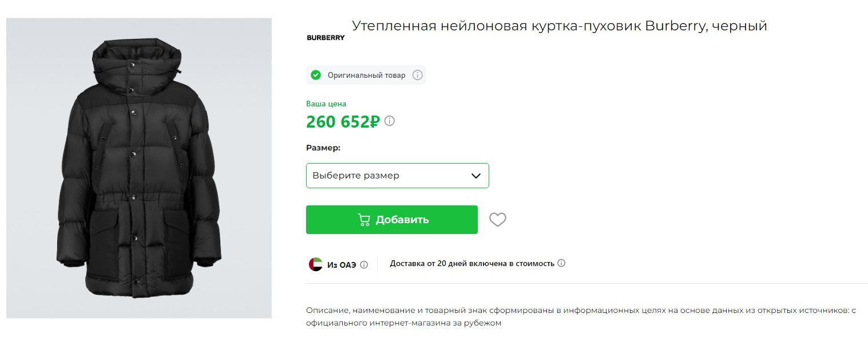Add the jacket to wishlist via heart icon
This screenshot has height=341, width=868.
tap(498, 220)
